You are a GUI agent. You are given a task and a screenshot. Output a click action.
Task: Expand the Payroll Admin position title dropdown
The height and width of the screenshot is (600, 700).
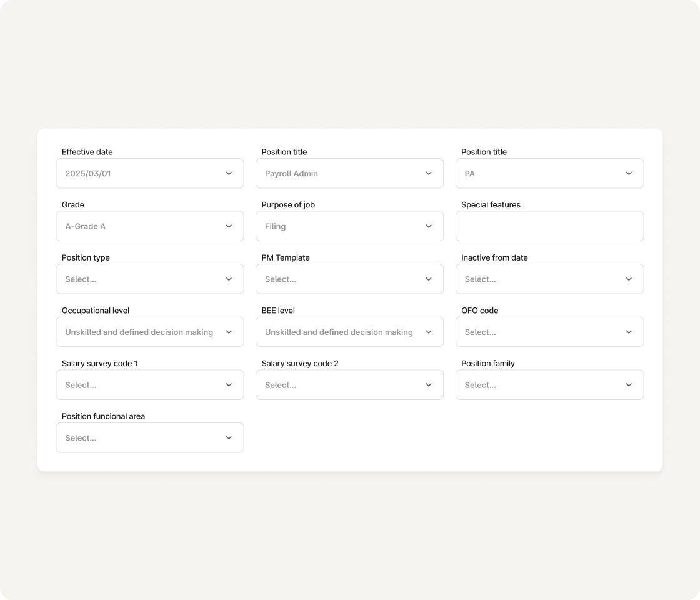click(349, 173)
